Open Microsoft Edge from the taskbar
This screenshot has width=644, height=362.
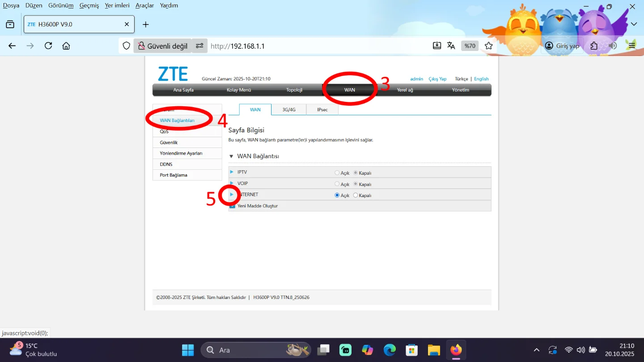point(390,350)
